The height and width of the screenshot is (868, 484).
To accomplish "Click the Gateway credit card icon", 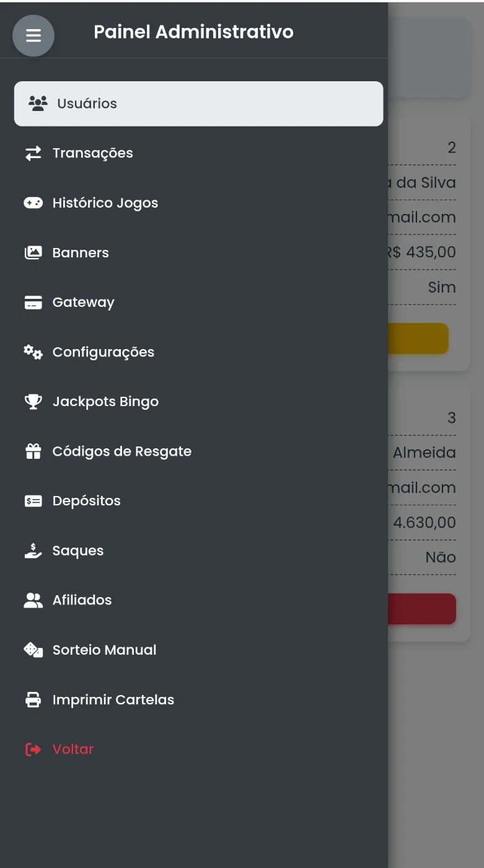I will point(33,303).
